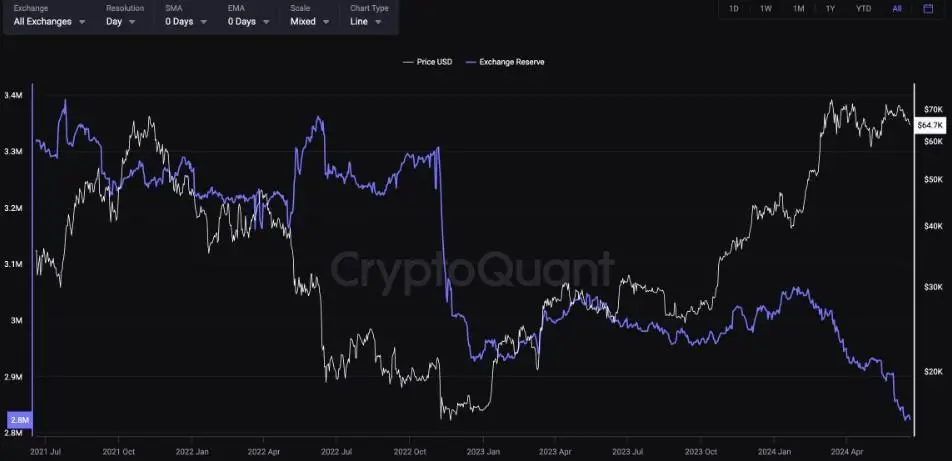Choose the 1Y time range
This screenshot has width=952, height=461.
point(830,9)
